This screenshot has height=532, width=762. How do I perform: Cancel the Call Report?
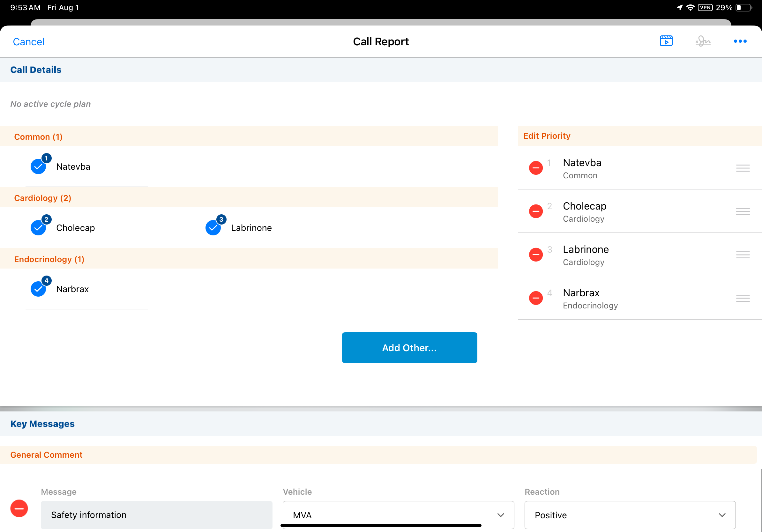[28, 42]
